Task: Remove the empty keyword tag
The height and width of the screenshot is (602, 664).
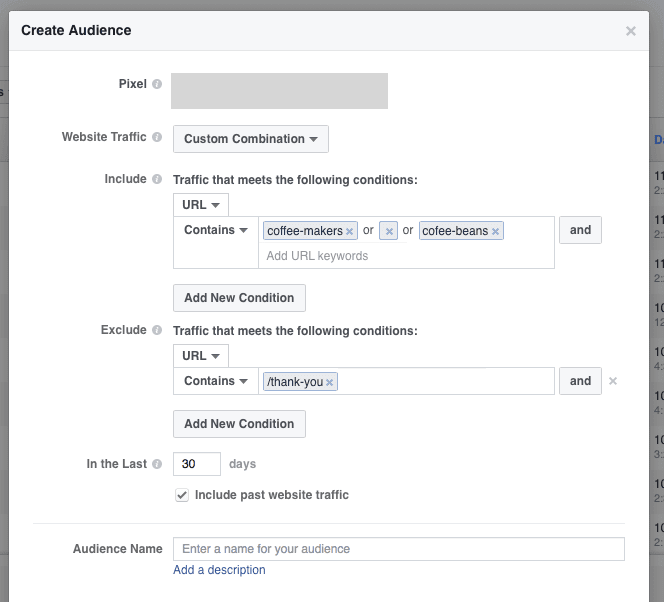Action: [389, 231]
